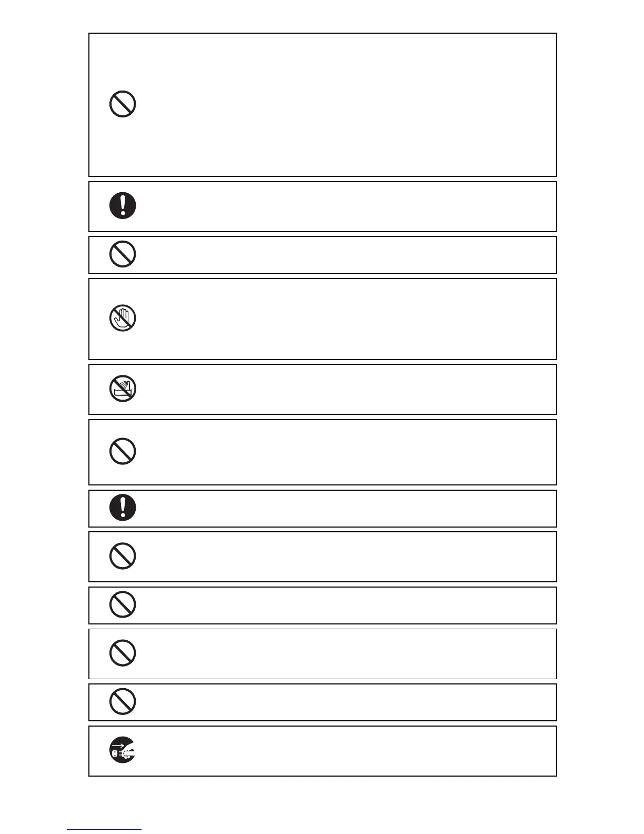
Task: Click the first exclamation mark mandatory symbol
Action: [x=123, y=205]
